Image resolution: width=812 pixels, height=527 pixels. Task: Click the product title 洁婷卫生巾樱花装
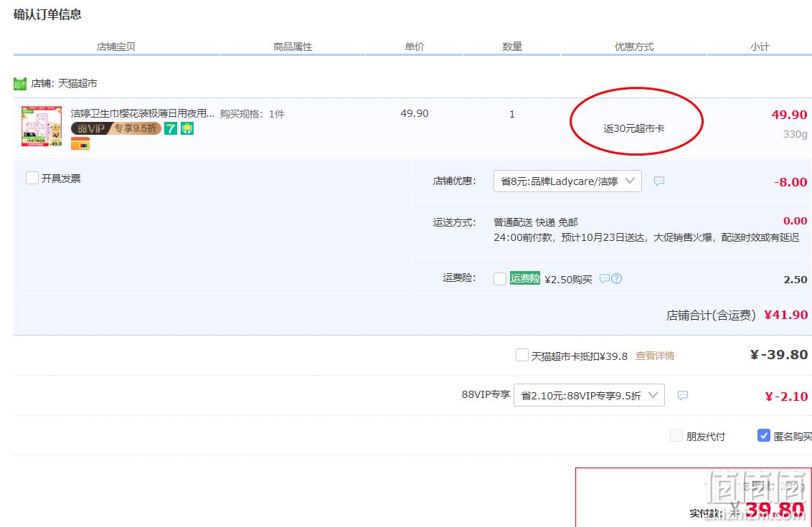pos(143,113)
